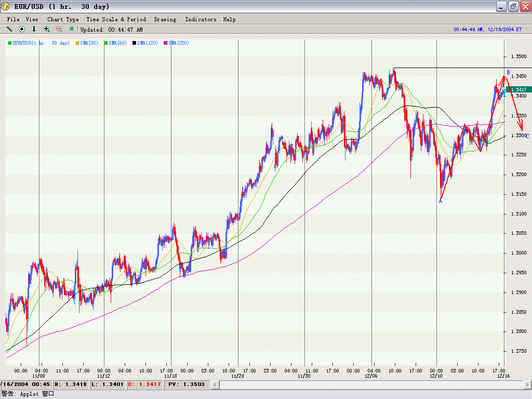Screen dimensions: 532x399
Task: Open the Help menu
Action: 229,19
